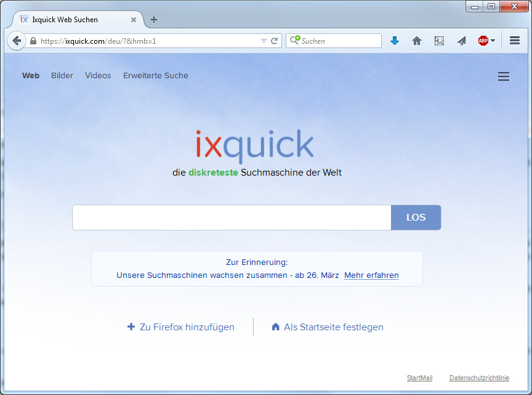
Task: Click the 'Unsere Suchmaschinen wachsen zusammen' text
Action: click(x=202, y=275)
